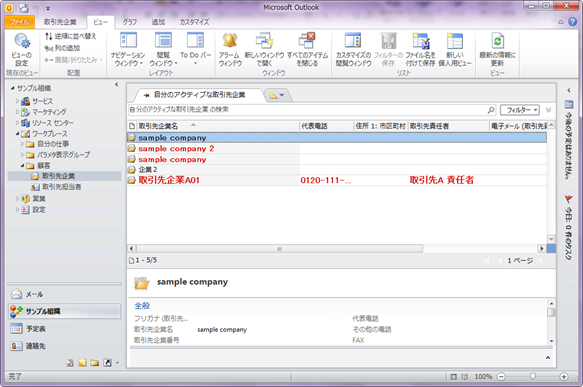This screenshot has height=387, width=583.
Task: Open 閲覧ウィンドウ layout dropdown
Action: tap(163, 50)
